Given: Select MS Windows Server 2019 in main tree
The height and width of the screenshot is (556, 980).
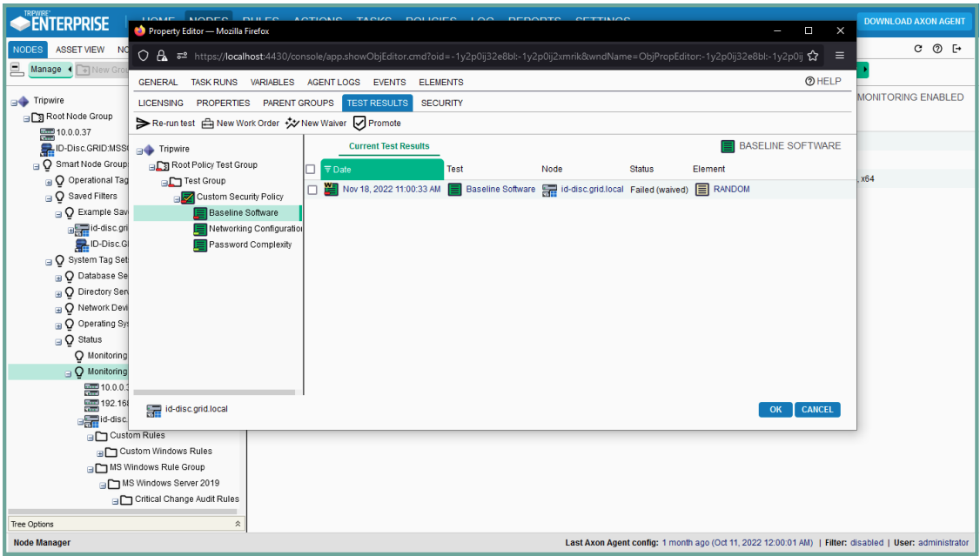Looking at the screenshot, I should (x=171, y=484).
